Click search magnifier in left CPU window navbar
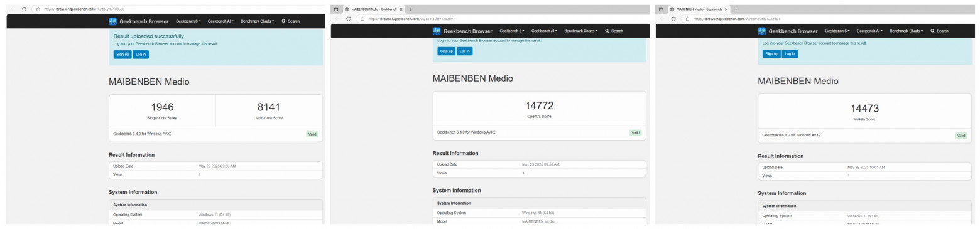 pyautogui.click(x=283, y=21)
